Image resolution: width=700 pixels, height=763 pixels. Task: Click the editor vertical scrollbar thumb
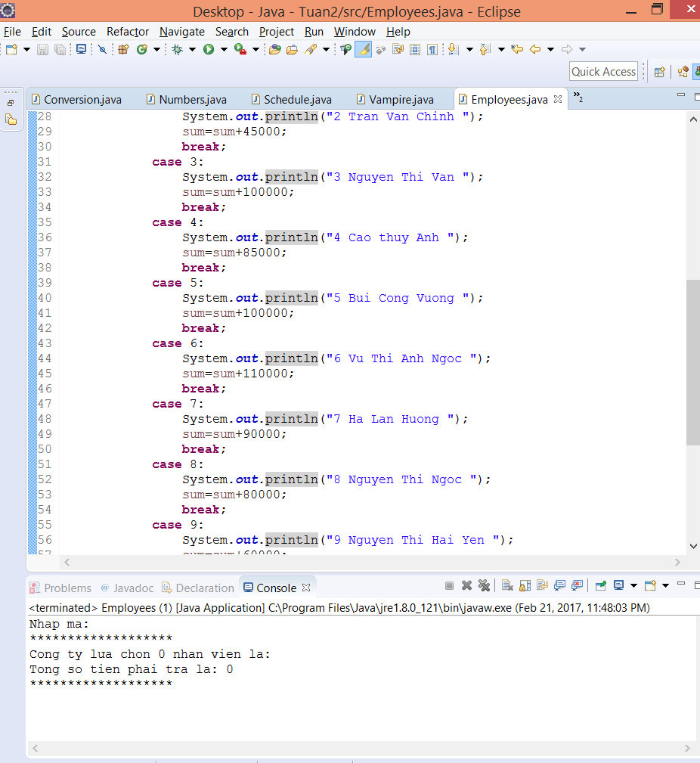[692, 363]
